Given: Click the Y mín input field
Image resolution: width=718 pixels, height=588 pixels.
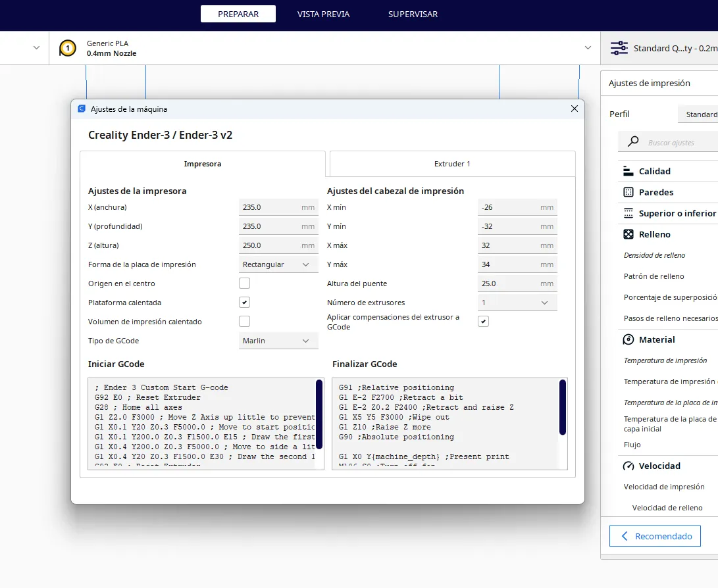Looking at the screenshot, I should [517, 226].
